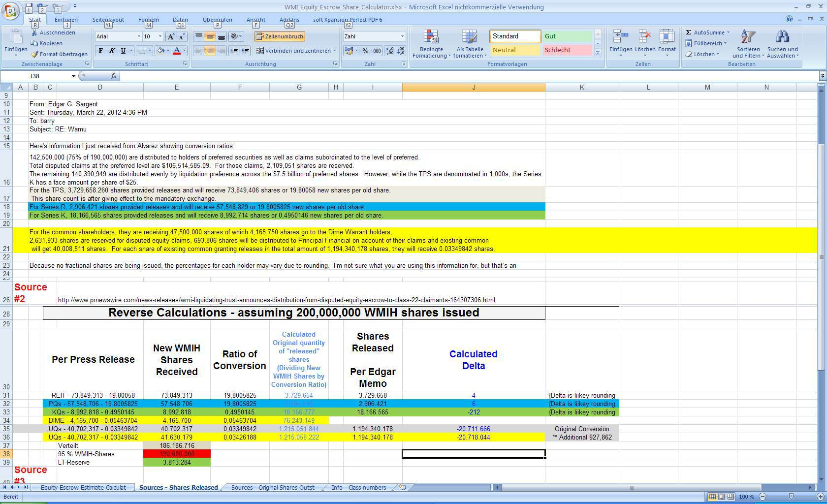The height and width of the screenshot is (504, 827).
Task: Click the Format übertragen paintbrush
Action: click(59, 54)
